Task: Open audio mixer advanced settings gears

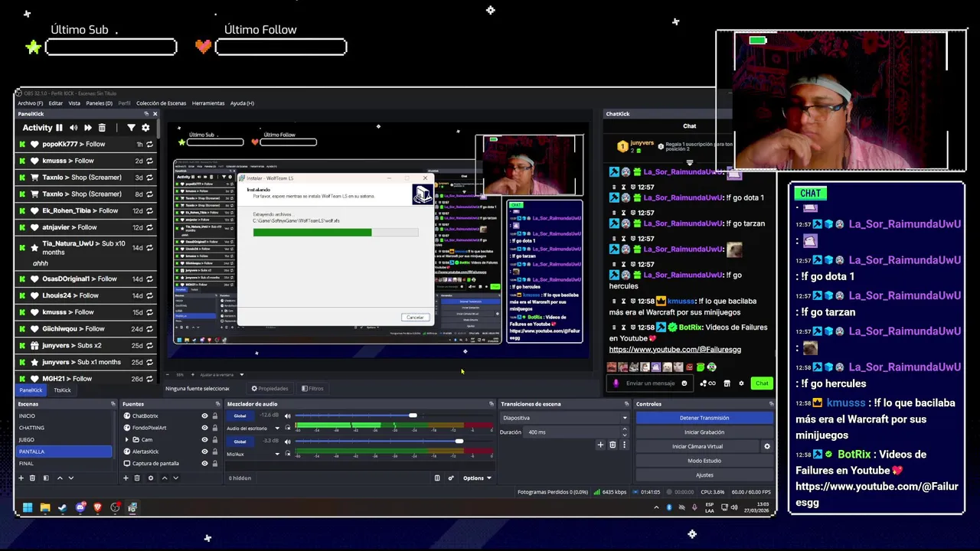Action: click(x=451, y=478)
